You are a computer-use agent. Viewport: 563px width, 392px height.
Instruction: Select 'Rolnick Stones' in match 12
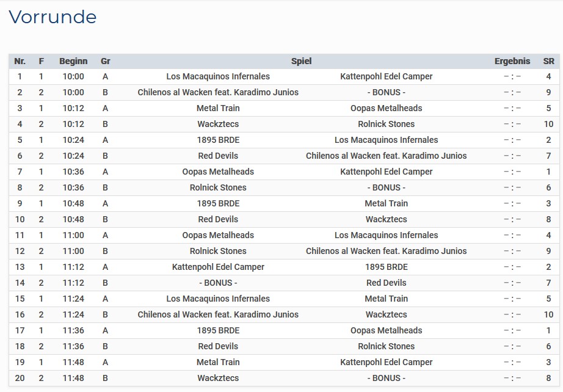(x=218, y=251)
